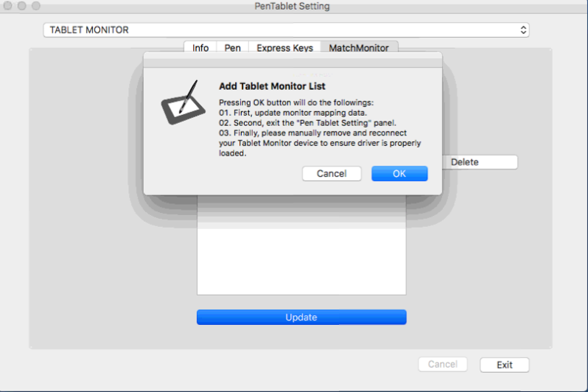This screenshot has height=392, width=588.
Task: Click the minimize button in title bar
Action: point(22,6)
